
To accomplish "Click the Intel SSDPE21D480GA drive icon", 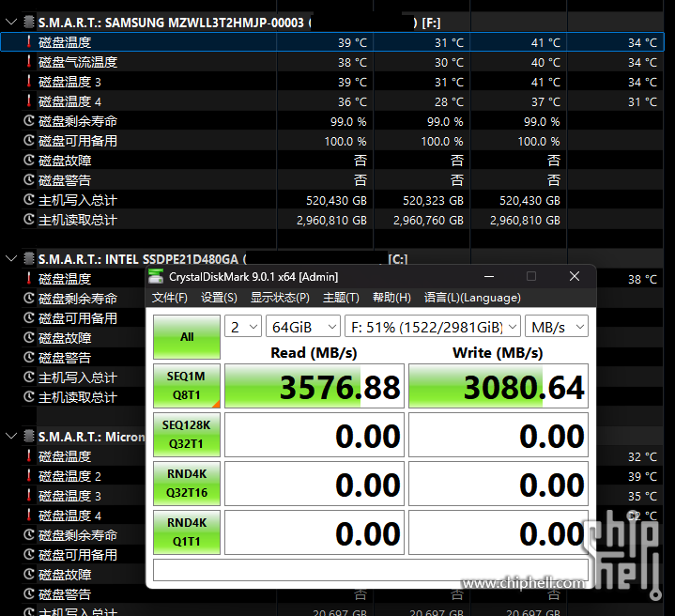I will pyautogui.click(x=29, y=258).
